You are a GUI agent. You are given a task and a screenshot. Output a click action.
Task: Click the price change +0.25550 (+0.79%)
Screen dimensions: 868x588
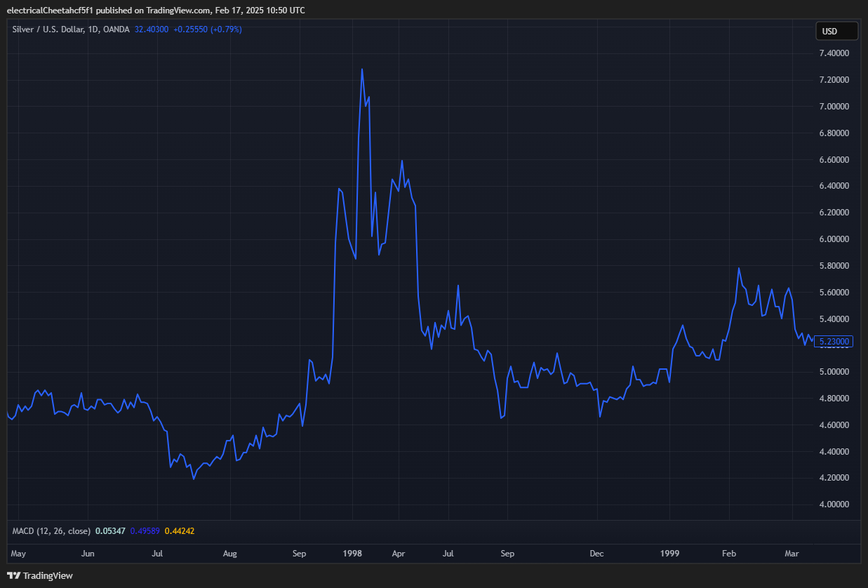click(x=206, y=29)
